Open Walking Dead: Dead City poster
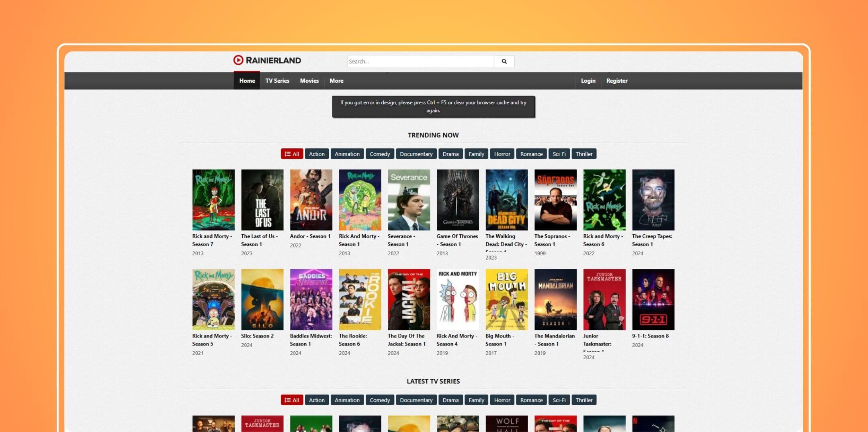Viewport: 868px width, 432px height. click(x=507, y=200)
